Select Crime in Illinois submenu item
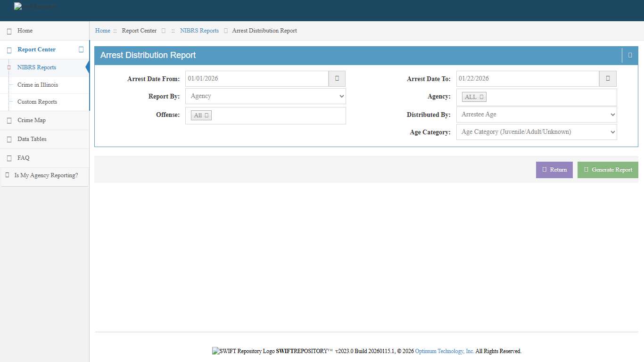 [x=38, y=85]
